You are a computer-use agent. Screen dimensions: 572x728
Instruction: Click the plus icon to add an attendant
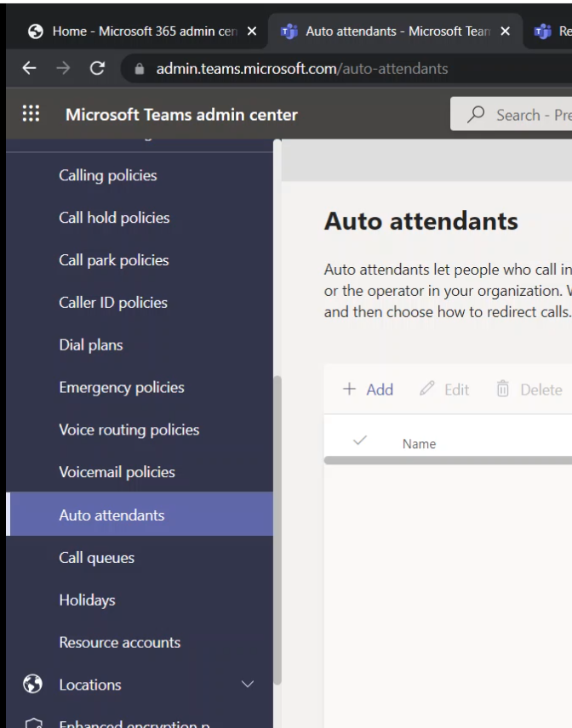pyautogui.click(x=349, y=390)
